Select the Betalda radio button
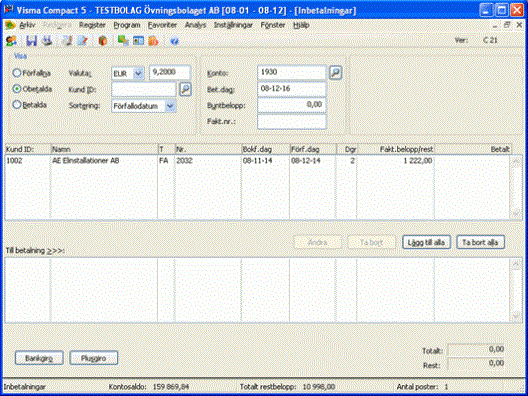Image resolution: width=528 pixels, height=396 pixels. (17, 105)
